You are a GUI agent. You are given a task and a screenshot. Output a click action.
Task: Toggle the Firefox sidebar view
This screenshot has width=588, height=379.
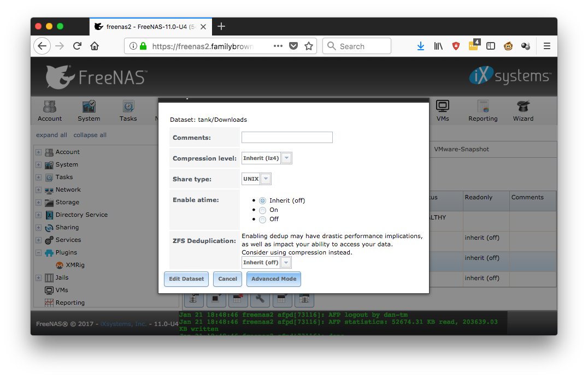tap(491, 46)
